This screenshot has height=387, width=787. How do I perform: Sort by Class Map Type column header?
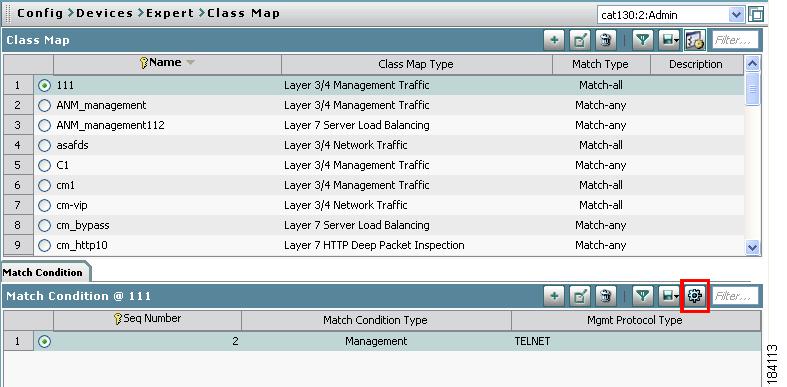[416, 64]
